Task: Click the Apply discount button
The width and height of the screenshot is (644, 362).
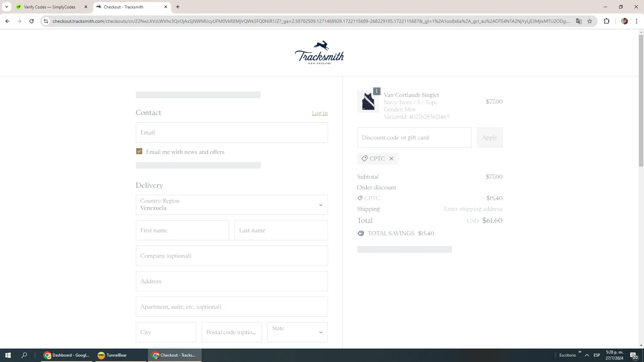Action: click(x=489, y=138)
